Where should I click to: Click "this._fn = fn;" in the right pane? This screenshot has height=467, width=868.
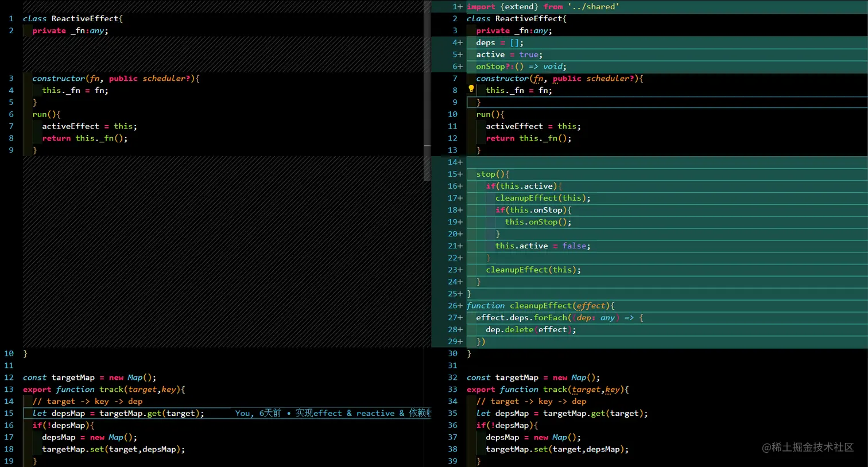tap(519, 91)
